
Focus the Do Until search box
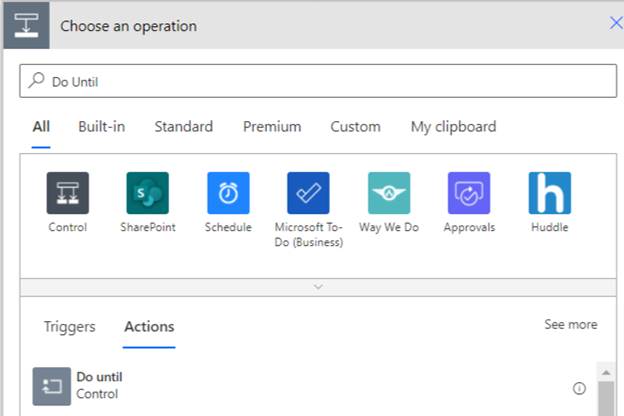[318, 81]
